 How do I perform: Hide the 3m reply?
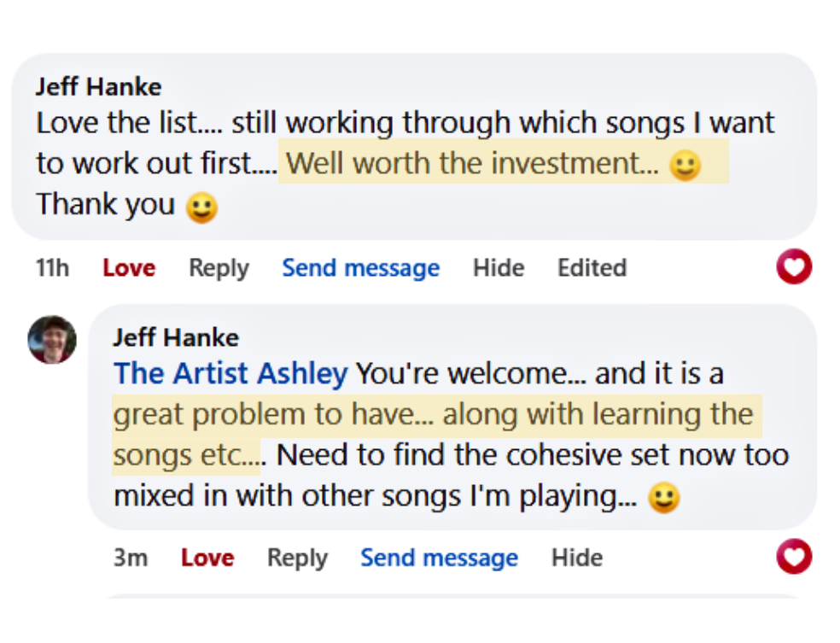[577, 558]
